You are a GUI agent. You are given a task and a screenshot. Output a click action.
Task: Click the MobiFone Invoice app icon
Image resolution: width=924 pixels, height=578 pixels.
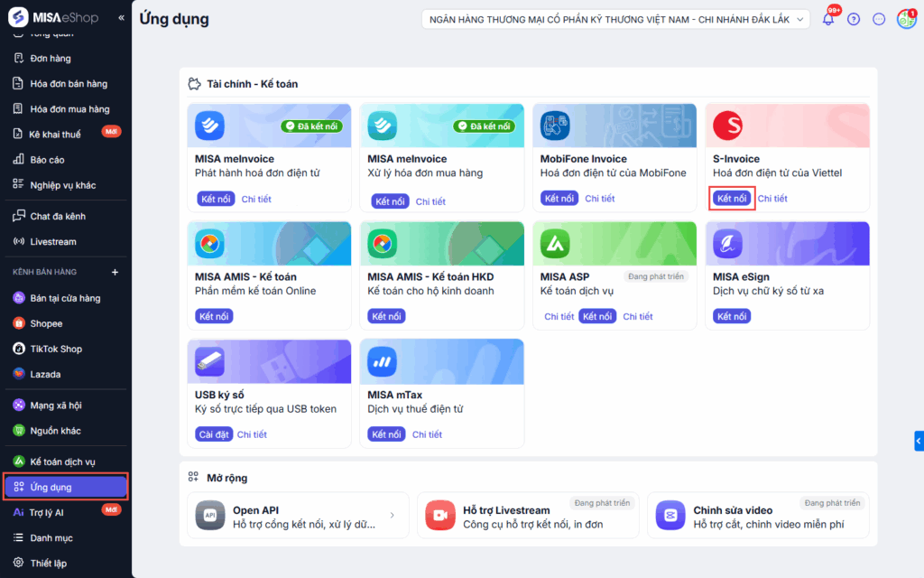(x=555, y=126)
